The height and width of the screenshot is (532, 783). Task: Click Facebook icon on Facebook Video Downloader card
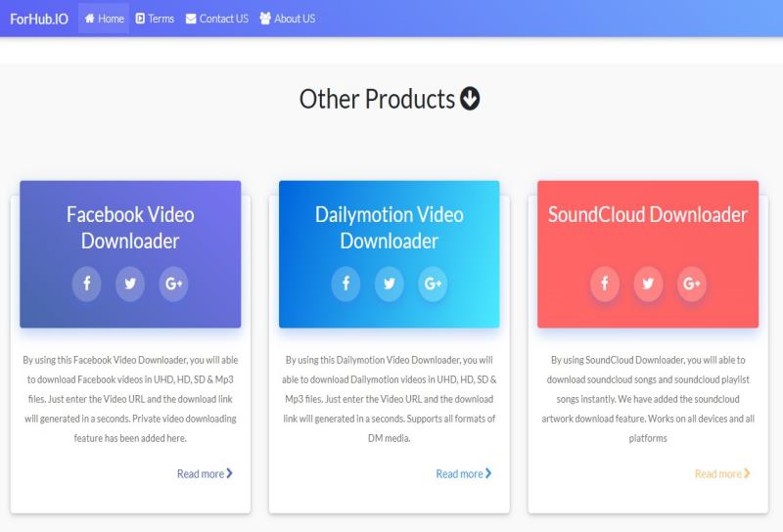point(86,284)
